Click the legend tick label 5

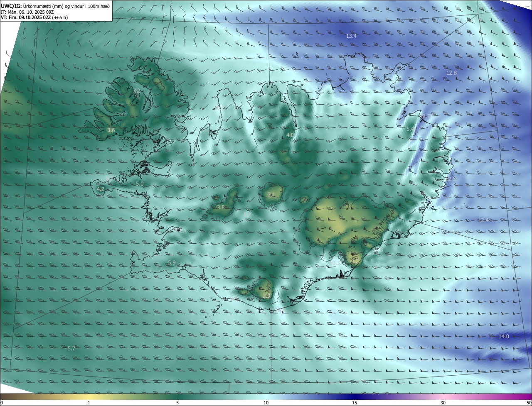[x=177, y=403]
